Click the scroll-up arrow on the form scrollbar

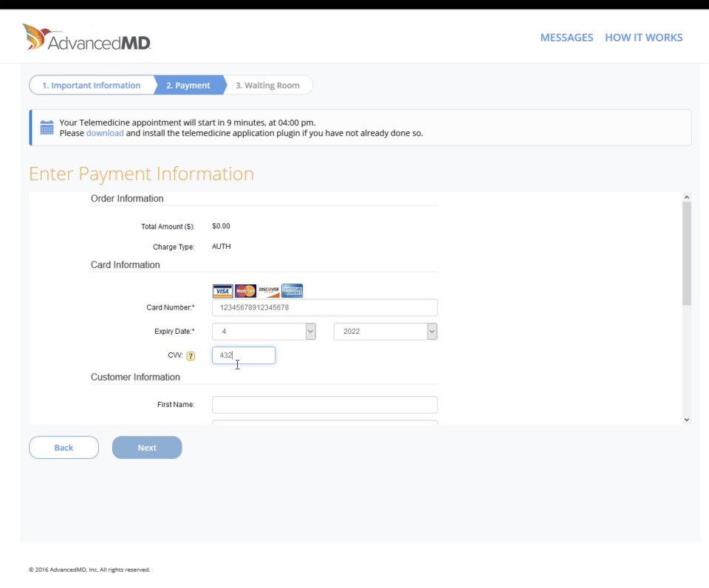point(687,196)
